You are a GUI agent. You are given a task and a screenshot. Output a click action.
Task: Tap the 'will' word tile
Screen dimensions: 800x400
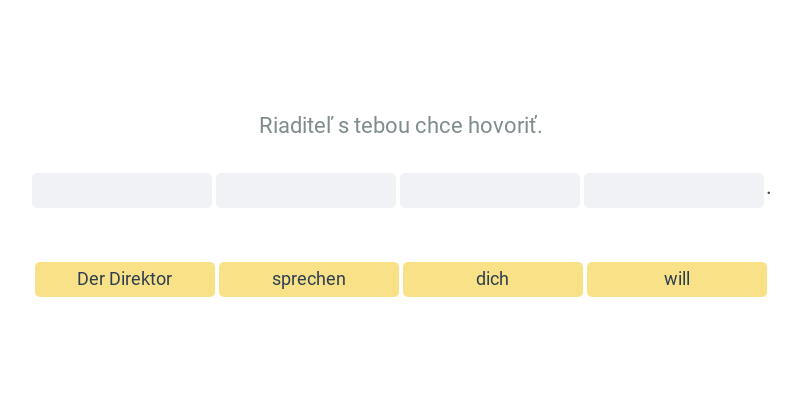tap(677, 279)
